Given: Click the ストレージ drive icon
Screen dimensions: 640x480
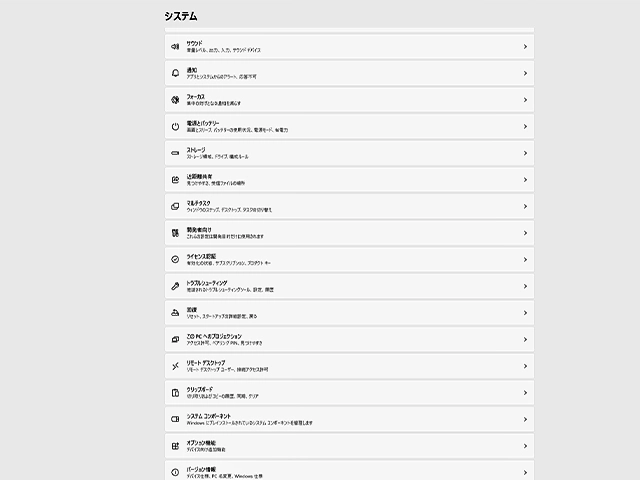Looking at the screenshot, I should (175, 153).
